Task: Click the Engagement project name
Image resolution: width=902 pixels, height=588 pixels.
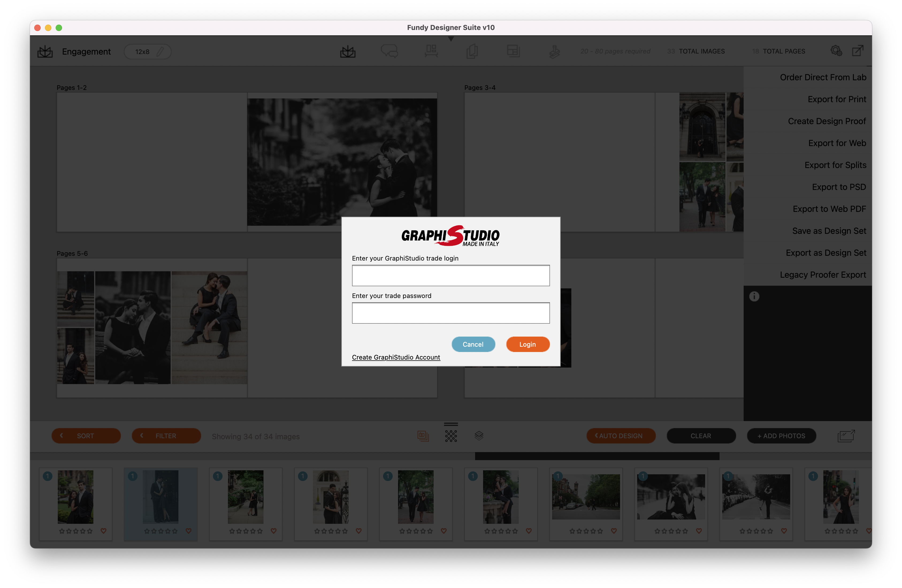Action: click(x=86, y=52)
